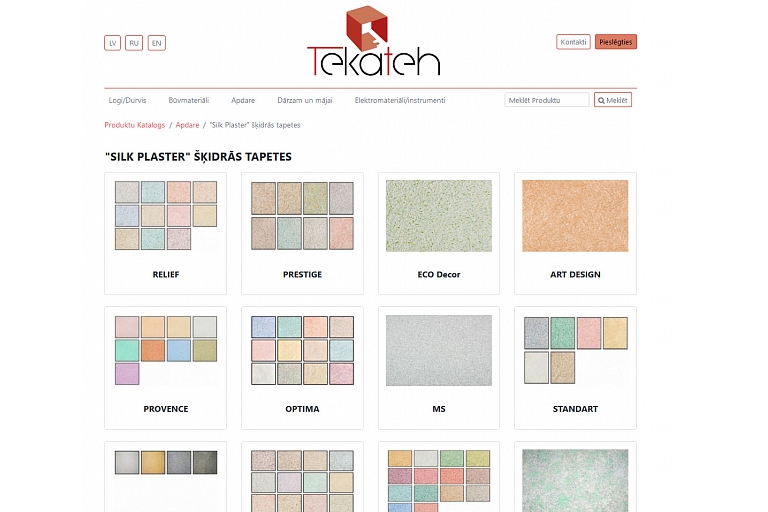Open the MS grey texture image
This screenshot has height=512, width=768.
coord(439,350)
